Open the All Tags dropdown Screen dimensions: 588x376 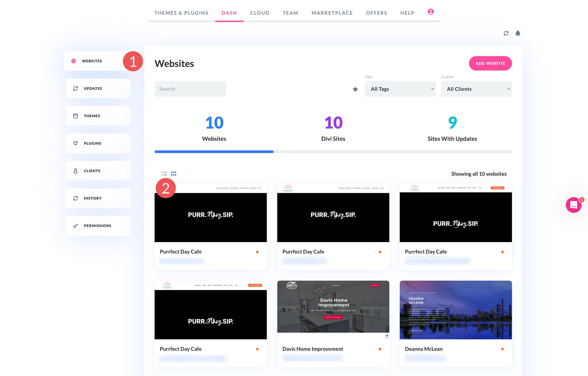tap(400, 89)
